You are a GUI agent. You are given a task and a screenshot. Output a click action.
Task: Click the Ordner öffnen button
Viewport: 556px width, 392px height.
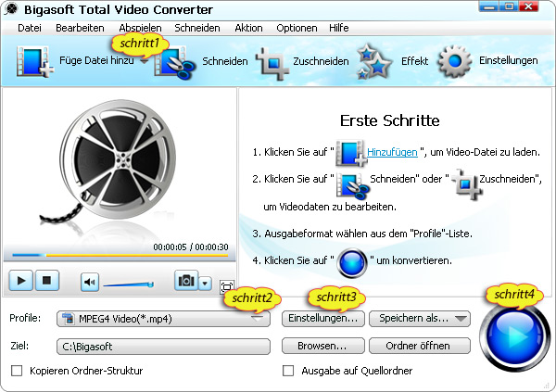click(x=420, y=346)
